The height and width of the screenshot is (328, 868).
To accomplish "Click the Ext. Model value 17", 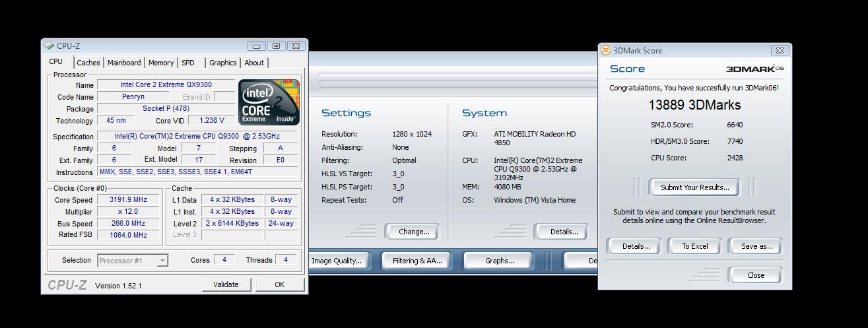I will point(199,160).
